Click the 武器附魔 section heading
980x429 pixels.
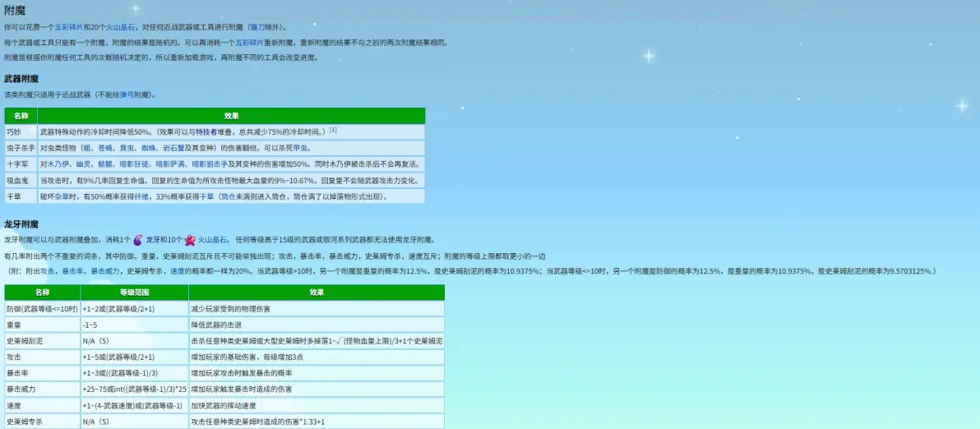click(x=21, y=79)
